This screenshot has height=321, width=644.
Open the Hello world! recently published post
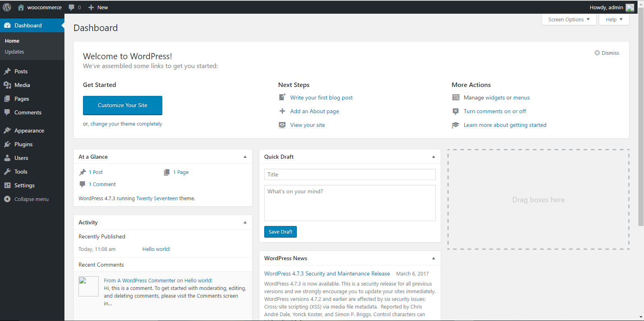(x=156, y=249)
